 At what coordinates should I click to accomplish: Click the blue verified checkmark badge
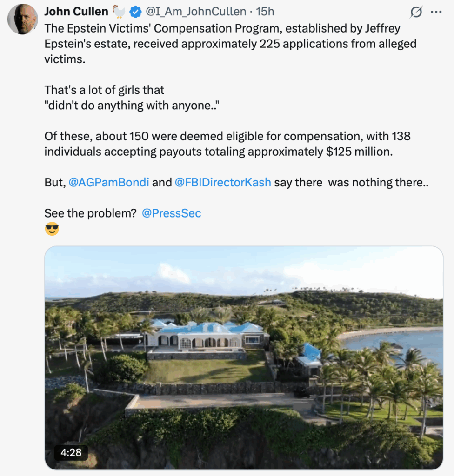[x=135, y=12]
